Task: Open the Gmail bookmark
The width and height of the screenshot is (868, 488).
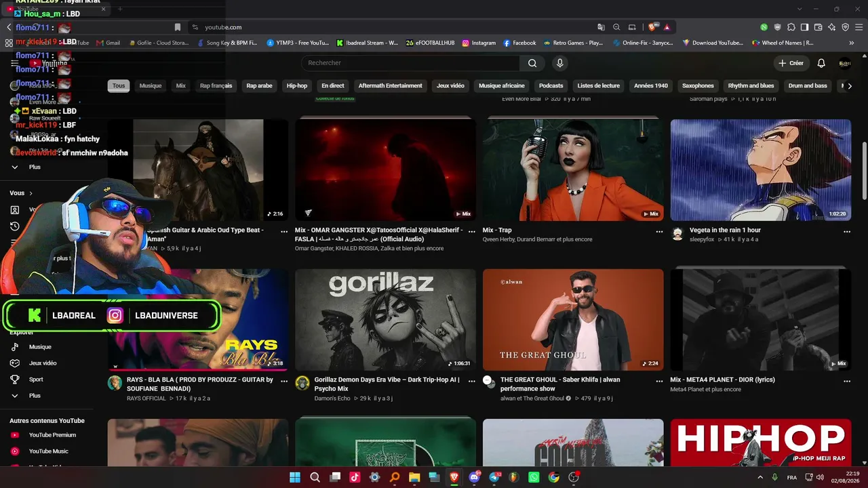Action: tap(108, 43)
